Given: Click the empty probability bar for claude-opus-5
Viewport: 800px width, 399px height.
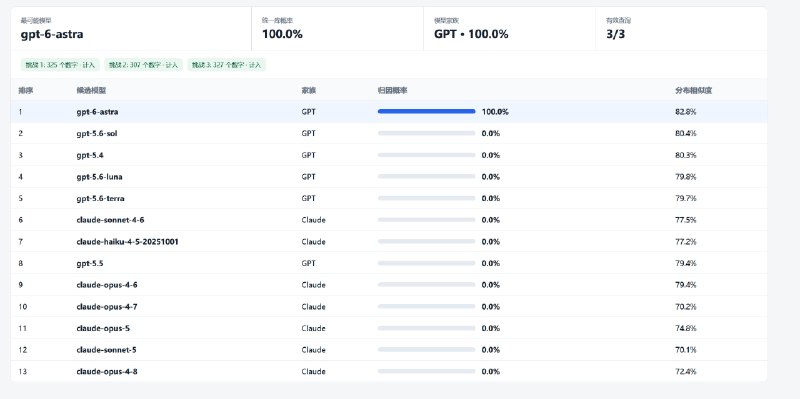Looking at the screenshot, I should [427, 328].
